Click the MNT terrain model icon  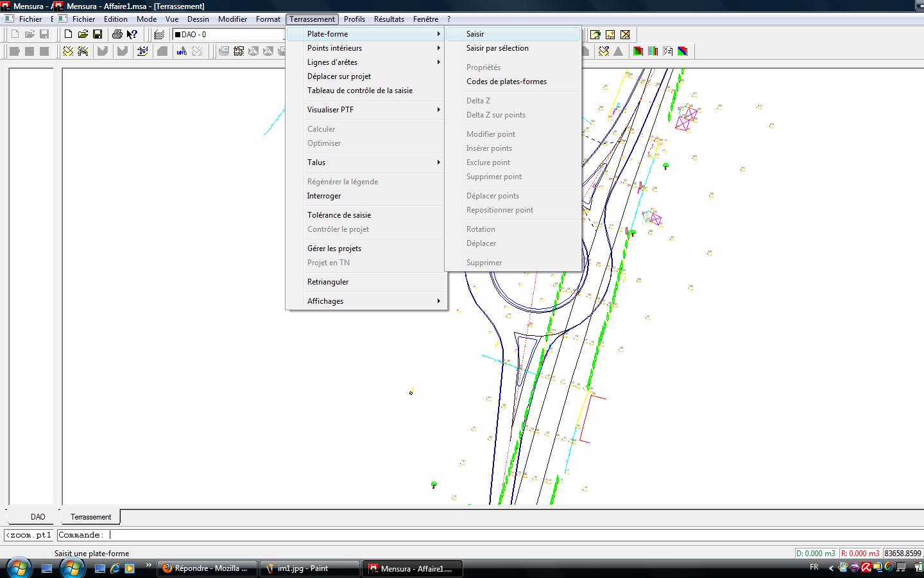coord(182,51)
